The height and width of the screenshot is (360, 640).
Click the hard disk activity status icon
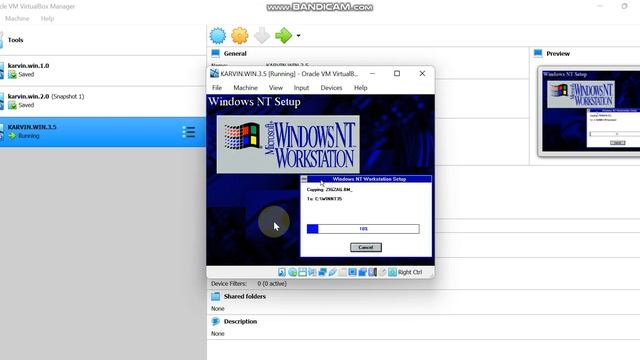pyautogui.click(x=282, y=272)
